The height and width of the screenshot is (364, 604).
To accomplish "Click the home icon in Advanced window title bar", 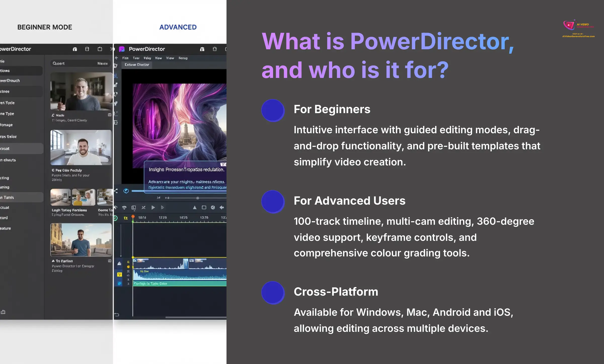I will (x=202, y=49).
